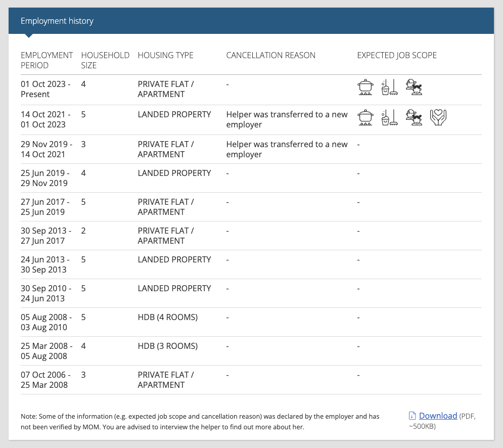Image resolution: width=503 pixels, height=448 pixels.
Task: Click the HOUSEHOLD SIZE column header
Action: coord(105,60)
